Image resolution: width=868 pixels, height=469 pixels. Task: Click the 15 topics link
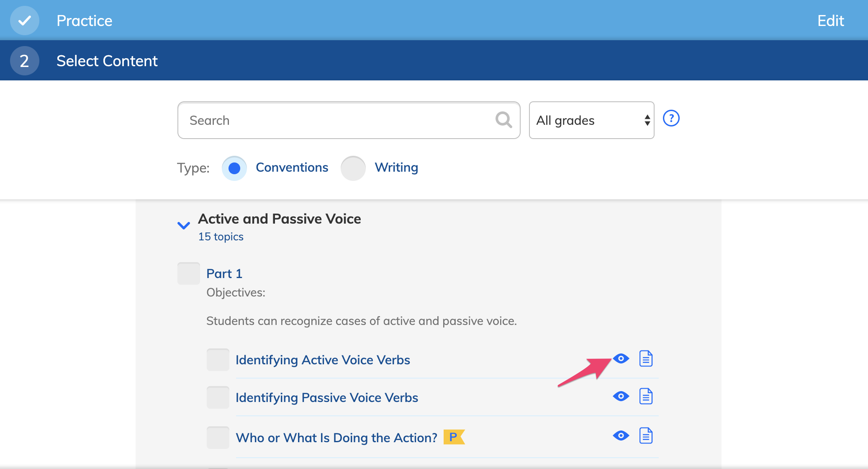pyautogui.click(x=221, y=237)
